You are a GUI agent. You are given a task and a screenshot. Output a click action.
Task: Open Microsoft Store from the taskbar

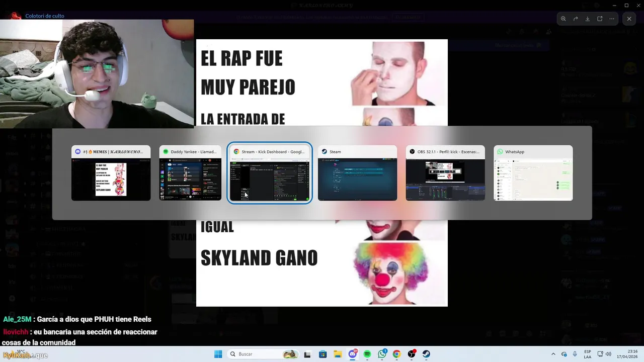click(323, 354)
